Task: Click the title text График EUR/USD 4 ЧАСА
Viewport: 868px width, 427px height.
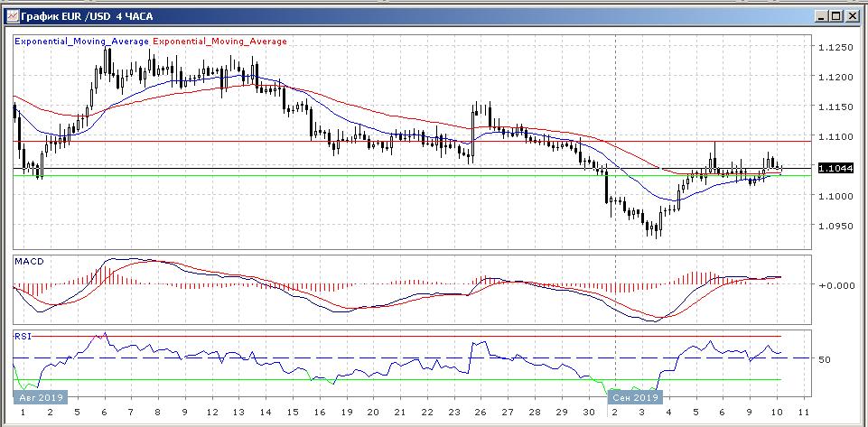Action: (x=88, y=16)
